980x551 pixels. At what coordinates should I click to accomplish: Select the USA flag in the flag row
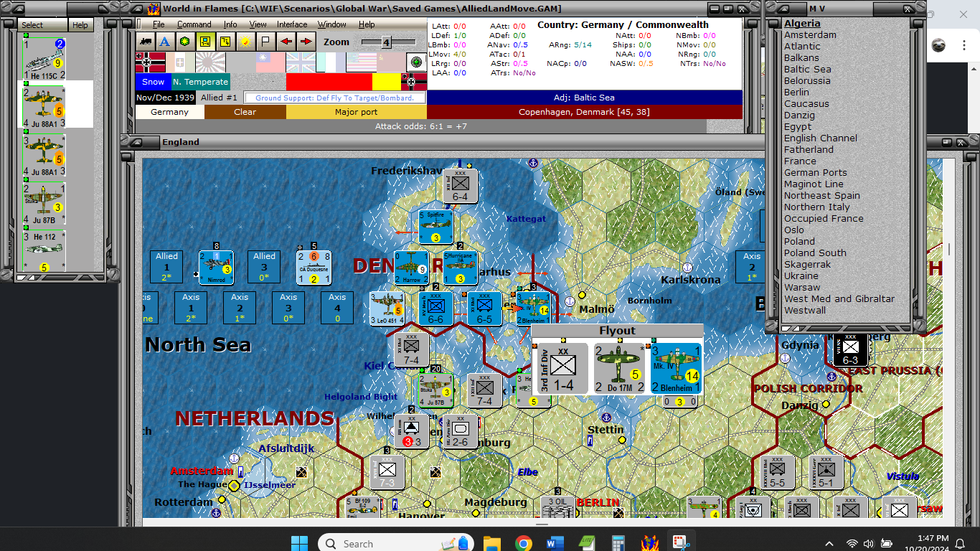point(361,62)
